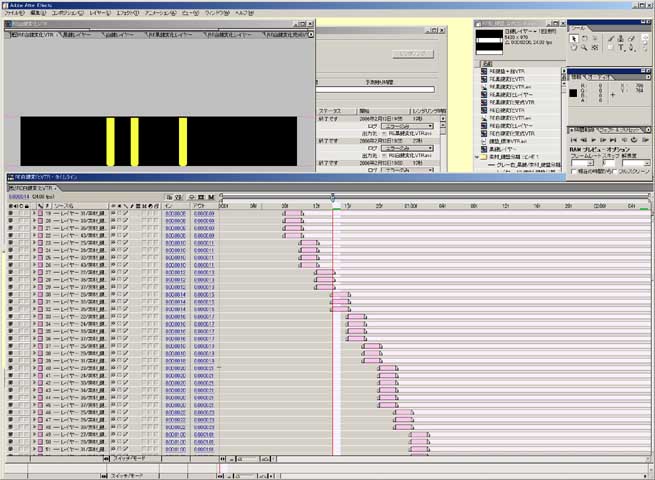Viewport: 655px width, 480px height.
Task: Switch to Effects & Presets tab beside Time Controls
Action: (621, 130)
